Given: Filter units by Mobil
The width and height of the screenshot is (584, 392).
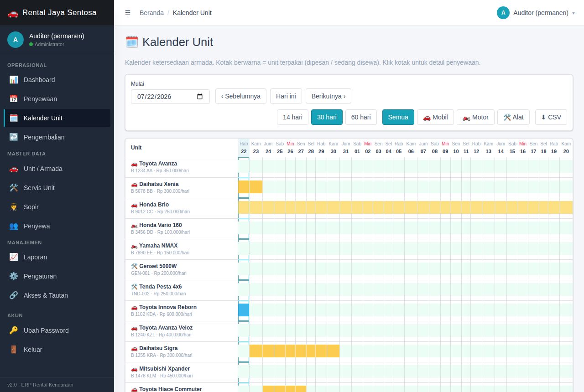Looking at the screenshot, I should click(435, 117).
